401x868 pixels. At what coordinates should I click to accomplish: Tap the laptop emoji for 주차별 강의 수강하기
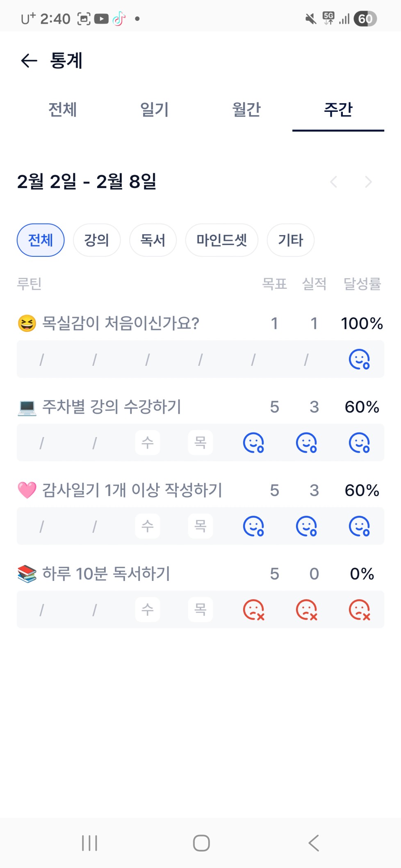tap(27, 407)
